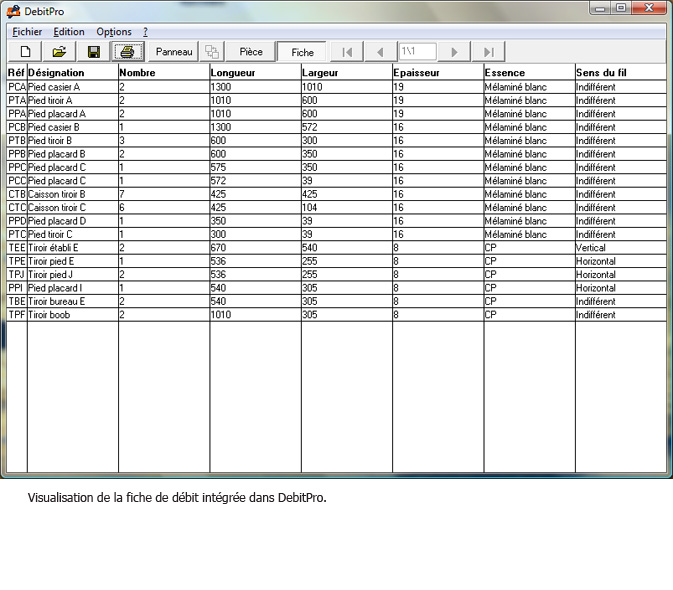The image size is (673, 590).
Task: Go to the first page arrow
Action: (x=347, y=52)
